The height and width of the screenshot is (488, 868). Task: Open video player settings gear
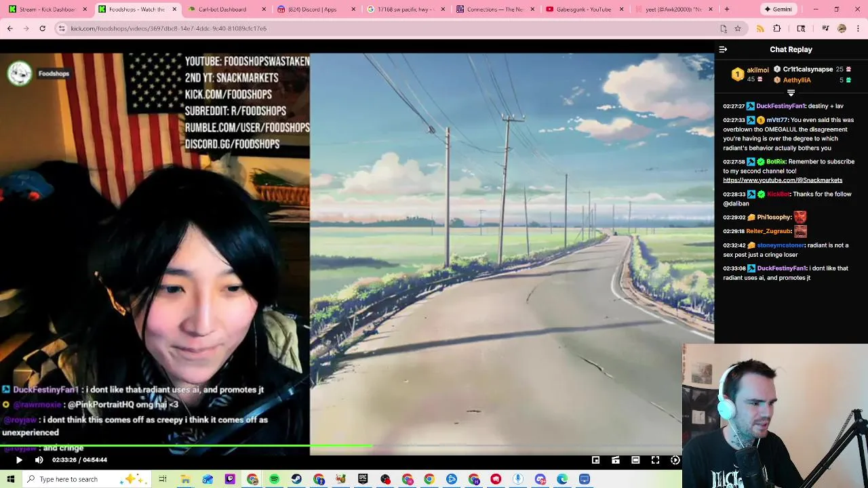point(675,460)
